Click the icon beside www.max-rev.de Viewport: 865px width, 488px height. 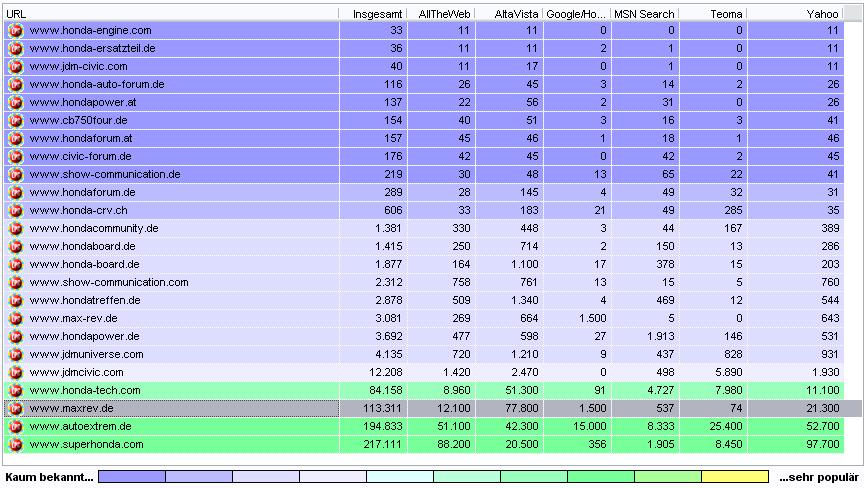tap(15, 319)
